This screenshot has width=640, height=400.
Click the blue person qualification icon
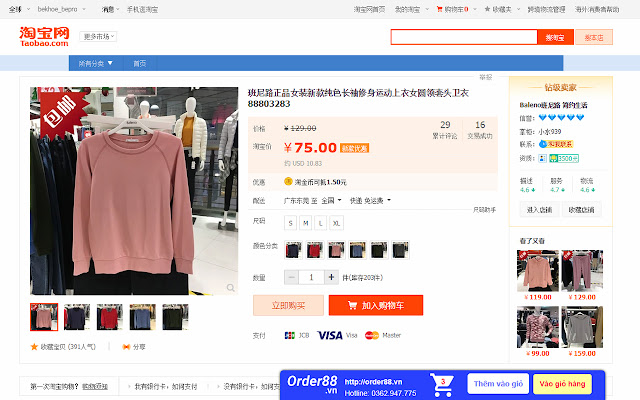point(542,158)
